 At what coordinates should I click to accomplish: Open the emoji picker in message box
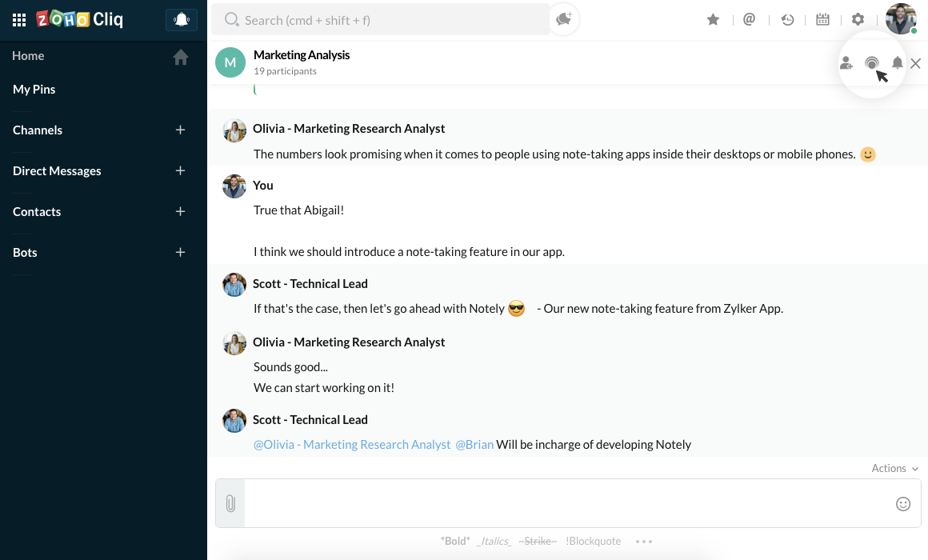coord(903,503)
